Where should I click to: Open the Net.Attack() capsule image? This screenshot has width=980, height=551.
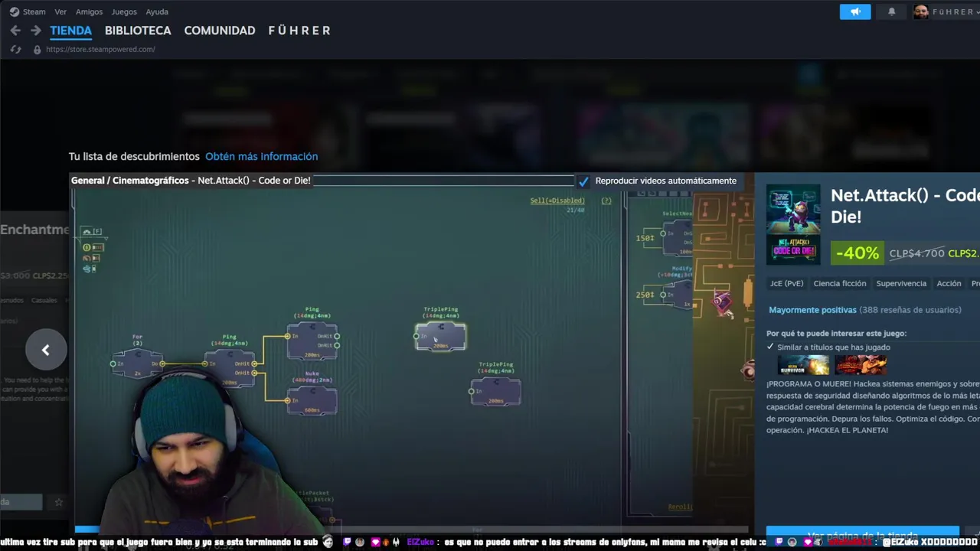point(793,224)
